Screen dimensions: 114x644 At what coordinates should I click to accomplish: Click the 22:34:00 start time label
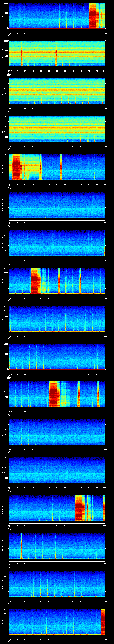pyautogui.click(x=9, y=487)
